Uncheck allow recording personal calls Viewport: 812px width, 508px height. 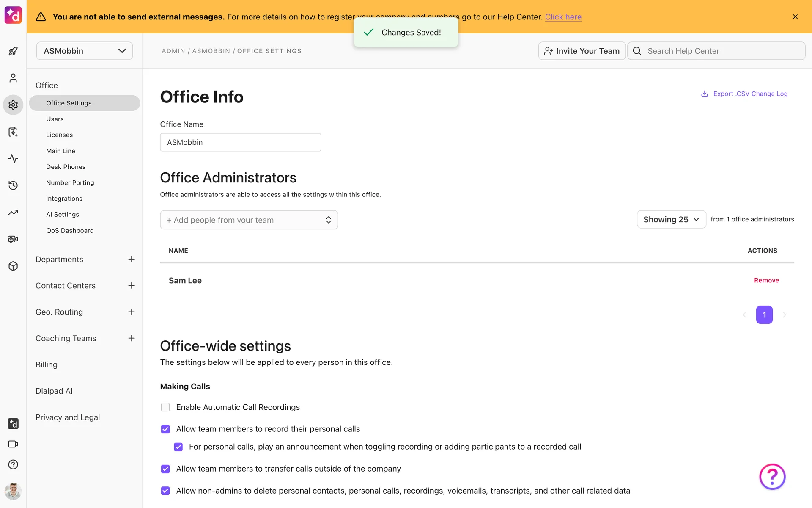[x=165, y=429]
